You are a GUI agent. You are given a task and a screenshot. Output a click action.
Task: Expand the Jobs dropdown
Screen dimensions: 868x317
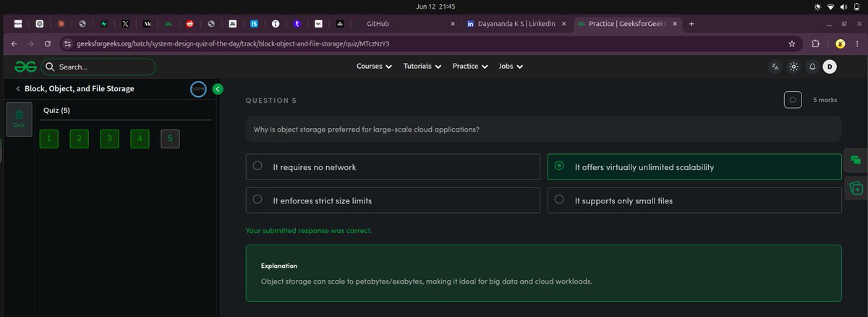(x=511, y=67)
